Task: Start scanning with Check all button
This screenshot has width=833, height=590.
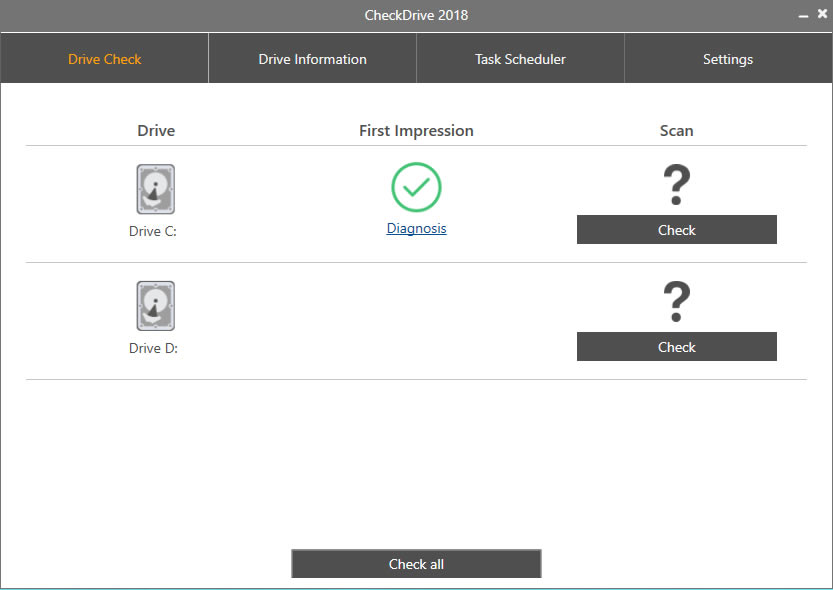Action: (416, 564)
